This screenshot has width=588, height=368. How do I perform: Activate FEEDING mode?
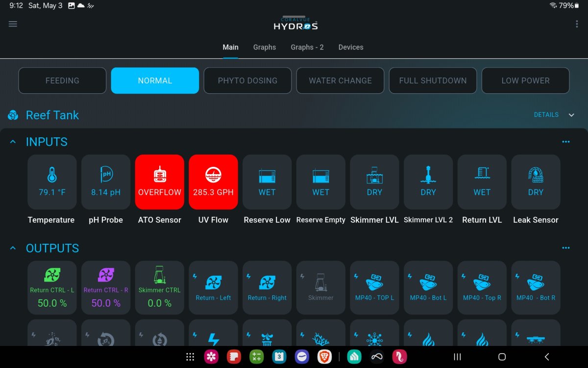pyautogui.click(x=62, y=80)
